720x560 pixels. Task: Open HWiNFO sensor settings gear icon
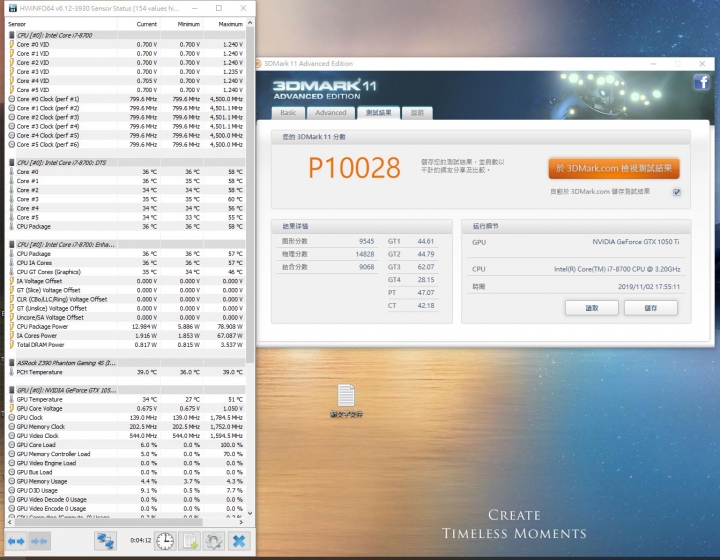(x=214, y=541)
